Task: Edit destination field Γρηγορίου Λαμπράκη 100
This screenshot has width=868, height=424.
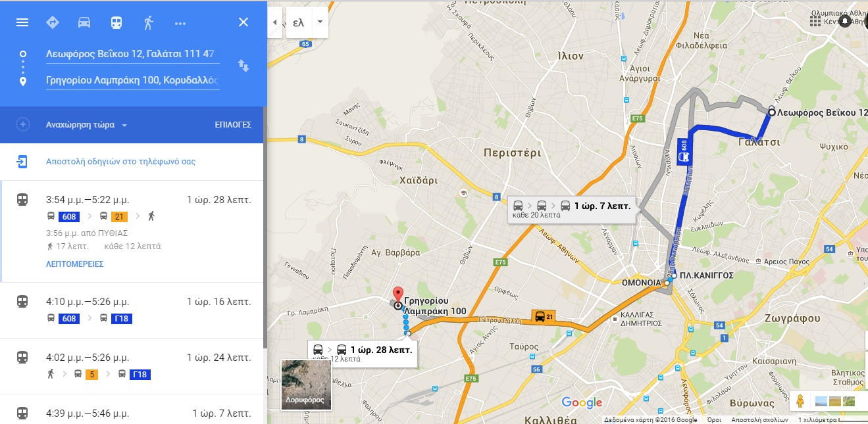Action: pyautogui.click(x=132, y=80)
